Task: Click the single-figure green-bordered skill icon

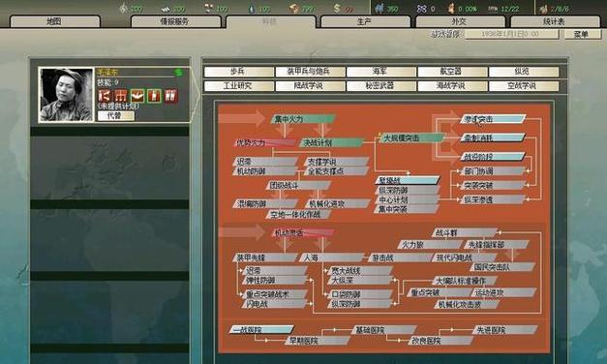Action: click(x=154, y=96)
